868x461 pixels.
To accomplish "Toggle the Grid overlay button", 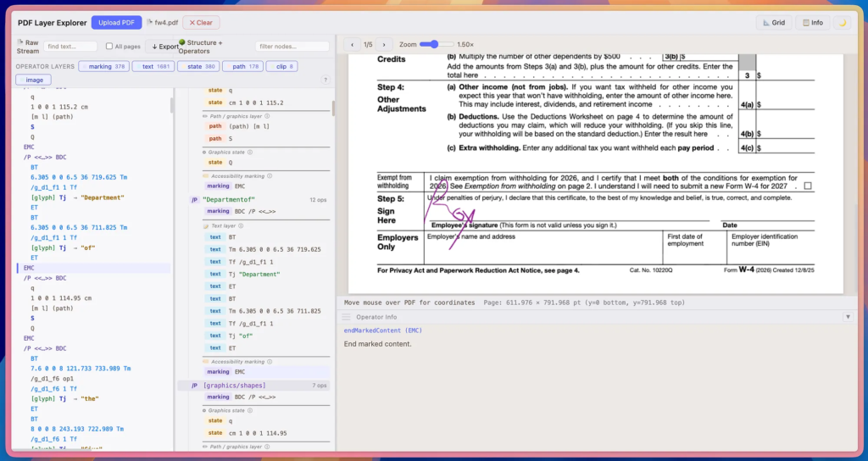I will click(774, 23).
